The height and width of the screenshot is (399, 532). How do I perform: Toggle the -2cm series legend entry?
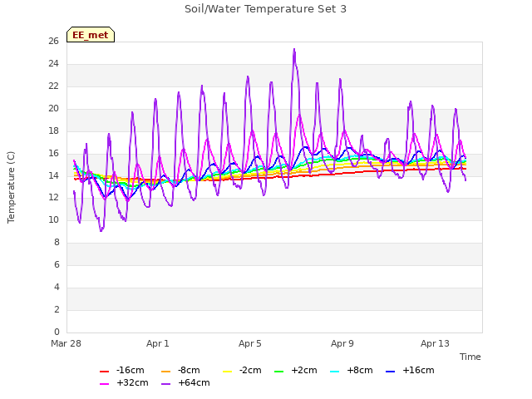(x=242, y=370)
